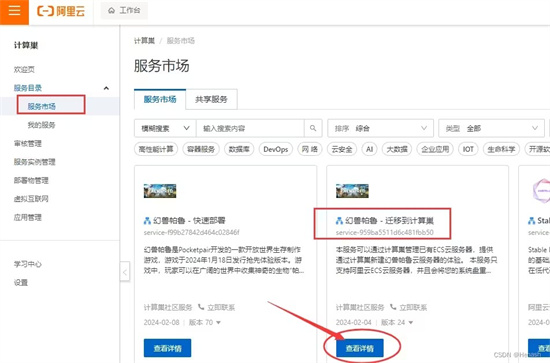Screen dimensions: 550x363
Task: Click 立即联系 on the 迁移到计算巢 card
Action: (x=413, y=308)
